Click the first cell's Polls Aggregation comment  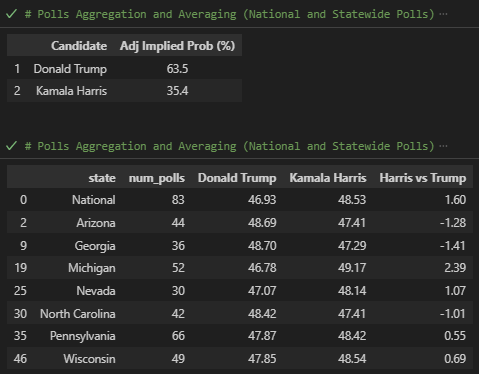click(230, 14)
